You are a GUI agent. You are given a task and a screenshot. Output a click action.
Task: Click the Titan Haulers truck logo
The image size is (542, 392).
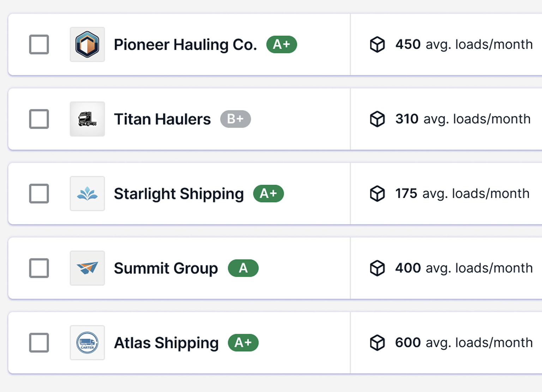(x=87, y=119)
